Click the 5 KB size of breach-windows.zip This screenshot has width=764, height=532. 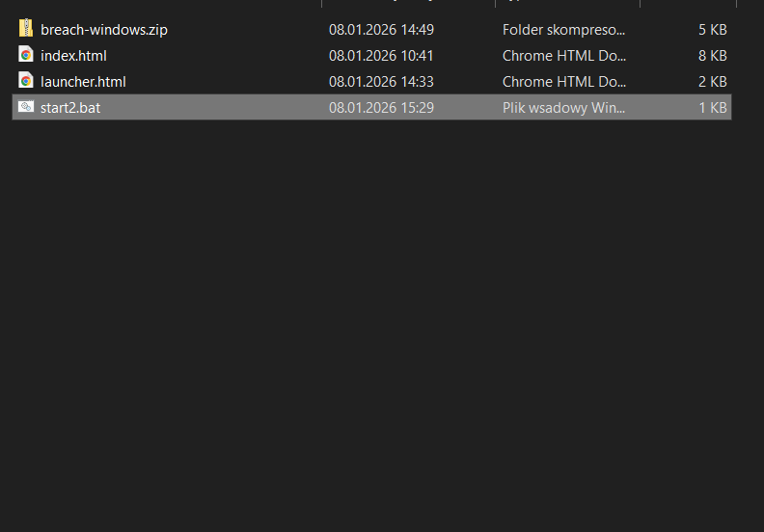pos(712,30)
